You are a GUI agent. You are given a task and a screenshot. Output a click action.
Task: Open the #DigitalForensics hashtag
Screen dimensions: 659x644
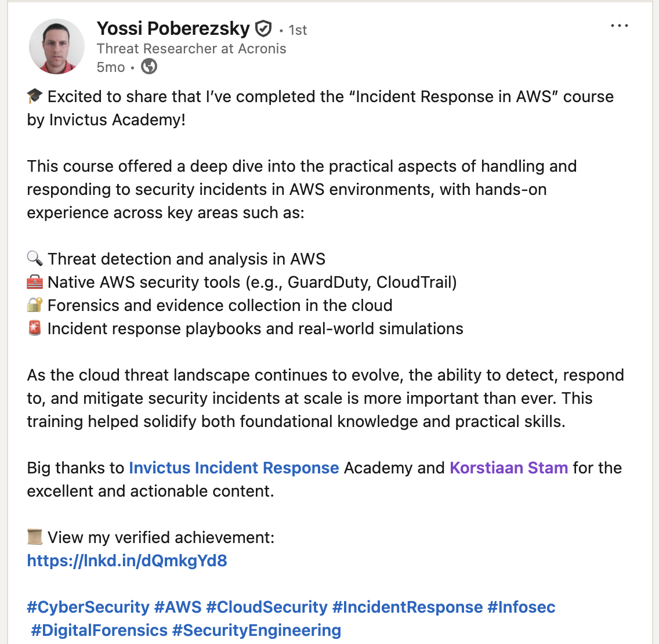click(99, 630)
